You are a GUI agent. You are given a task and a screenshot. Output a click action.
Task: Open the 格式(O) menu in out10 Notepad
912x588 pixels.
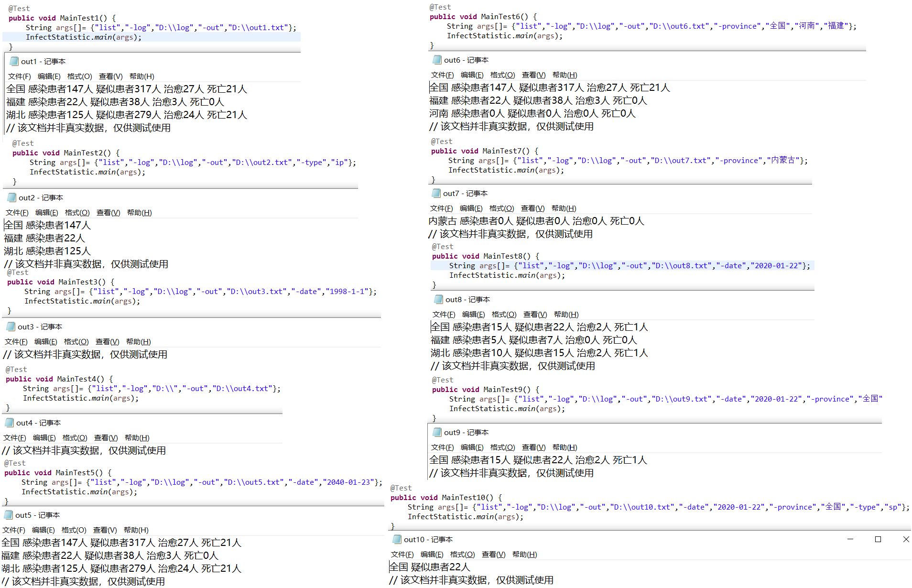[x=463, y=555]
